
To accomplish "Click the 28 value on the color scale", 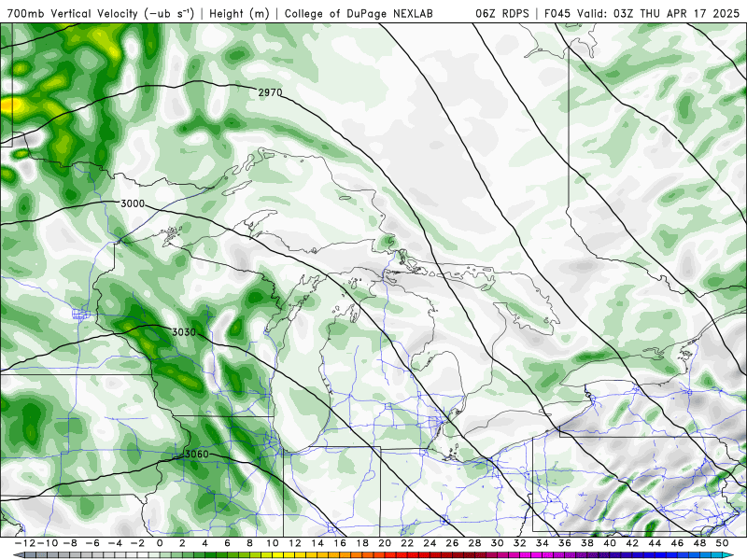I will pos(475,543).
